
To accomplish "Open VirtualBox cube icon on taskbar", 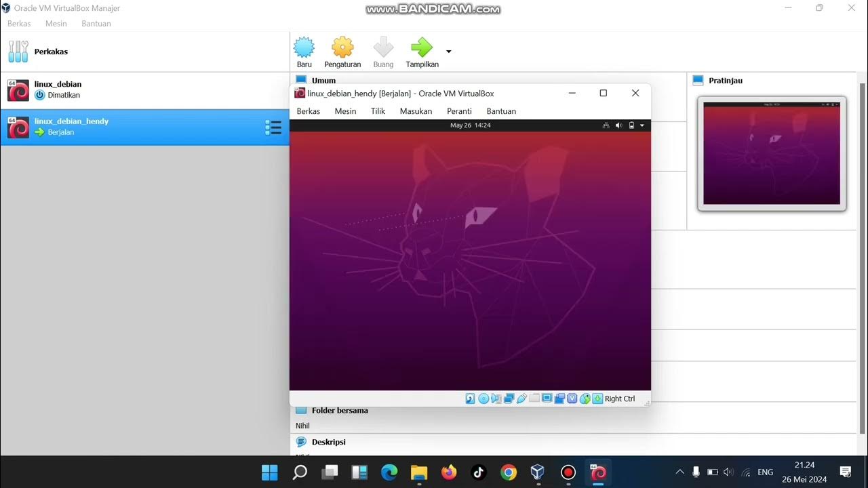I will coord(538,472).
